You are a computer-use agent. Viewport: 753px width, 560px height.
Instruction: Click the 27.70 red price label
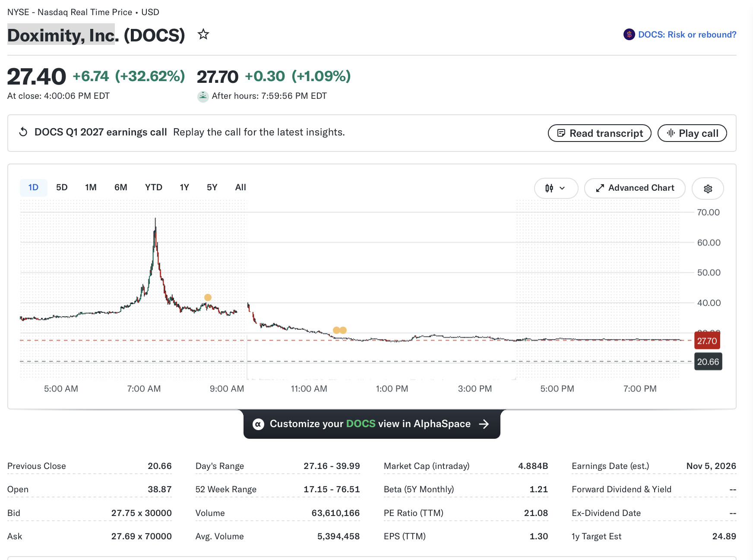coord(707,341)
